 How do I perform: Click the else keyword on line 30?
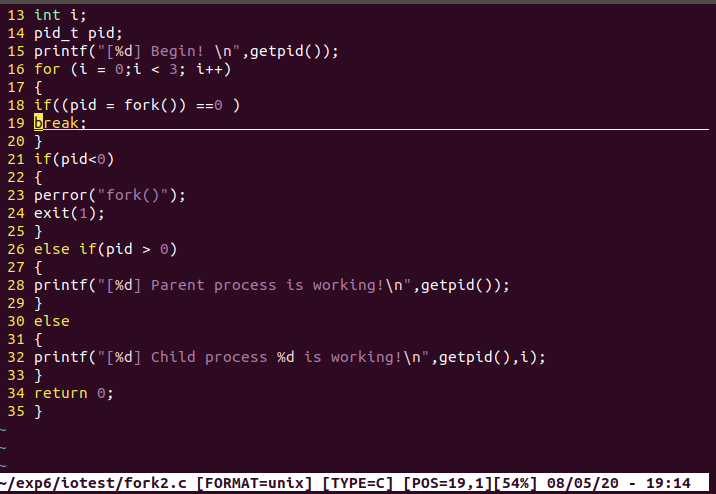click(52, 321)
